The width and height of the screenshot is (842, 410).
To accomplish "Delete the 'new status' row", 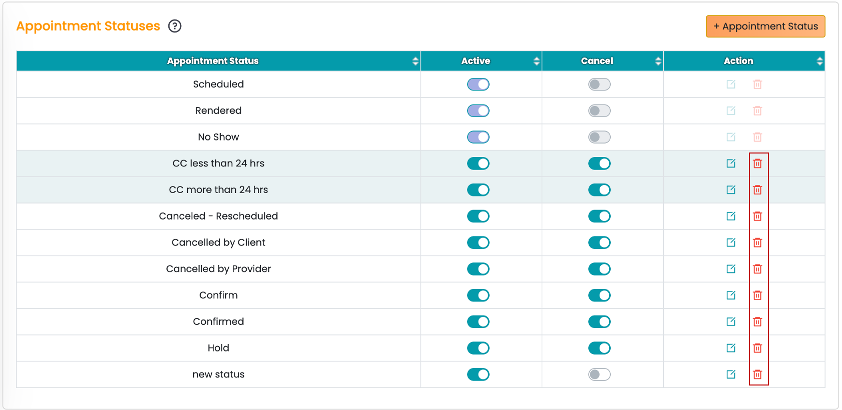I will pos(757,374).
